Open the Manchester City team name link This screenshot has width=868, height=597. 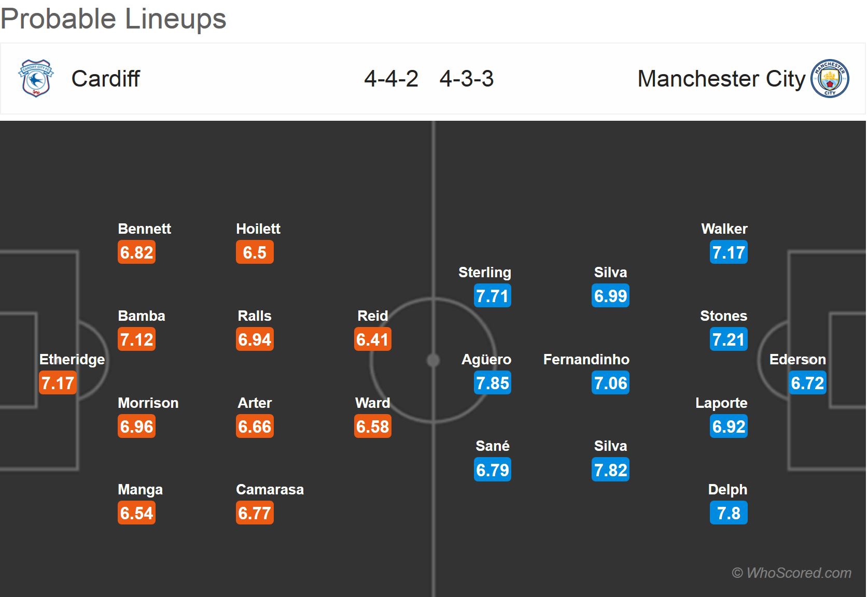721,79
